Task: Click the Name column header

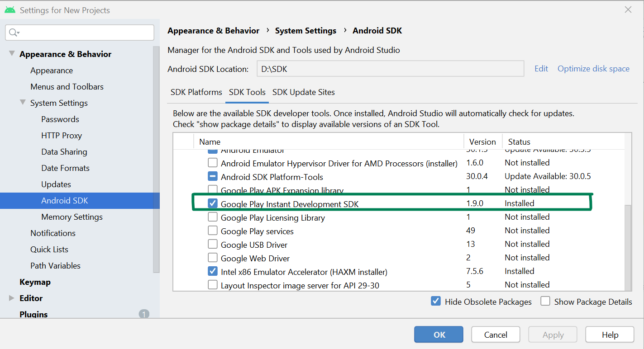Action: tap(329, 141)
